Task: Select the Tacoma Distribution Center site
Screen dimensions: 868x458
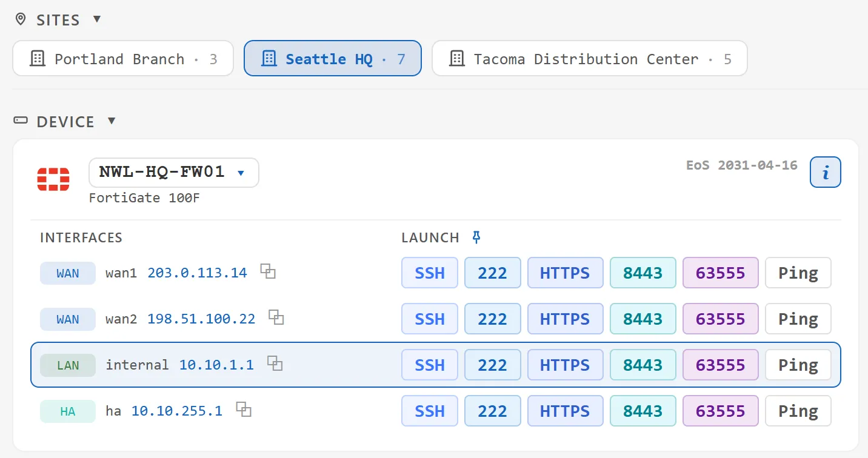Action: point(590,58)
